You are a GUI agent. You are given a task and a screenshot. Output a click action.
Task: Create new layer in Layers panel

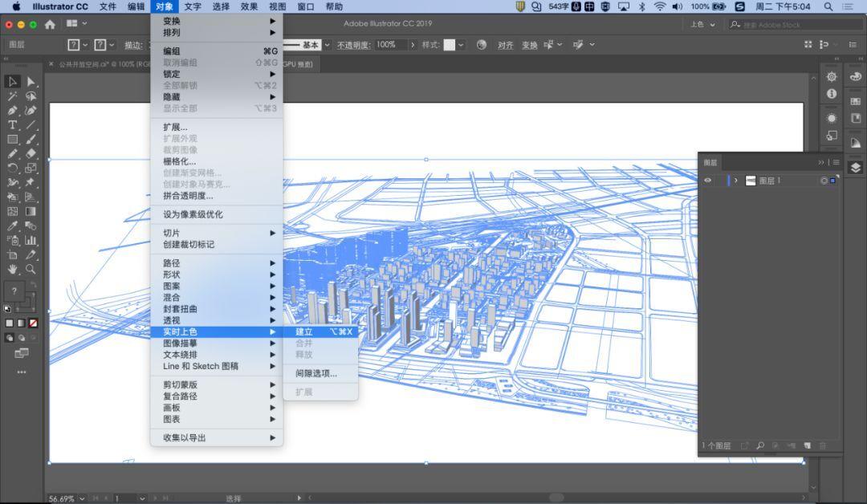pyautogui.click(x=808, y=445)
